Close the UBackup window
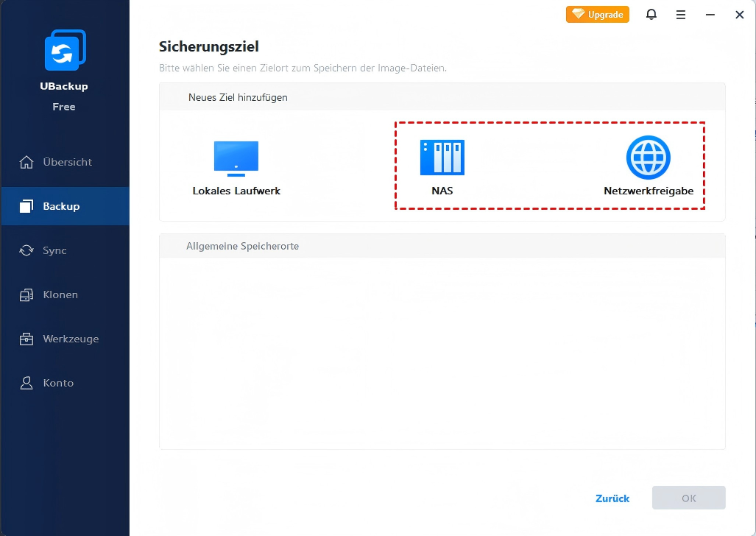756x536 pixels. 740,15
